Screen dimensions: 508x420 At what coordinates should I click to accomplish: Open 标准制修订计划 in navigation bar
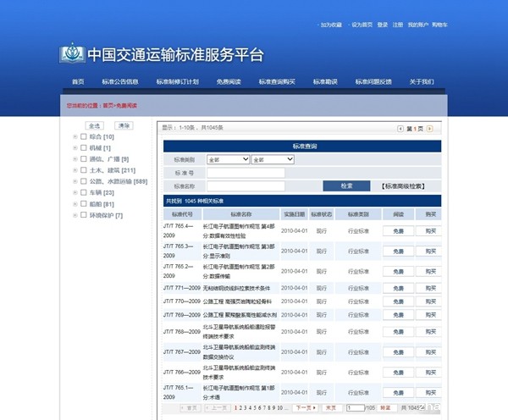177,82
